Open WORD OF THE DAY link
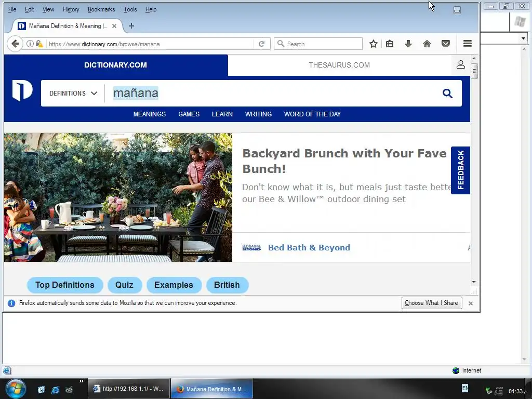Viewport: 532px width, 399px height. [312, 114]
